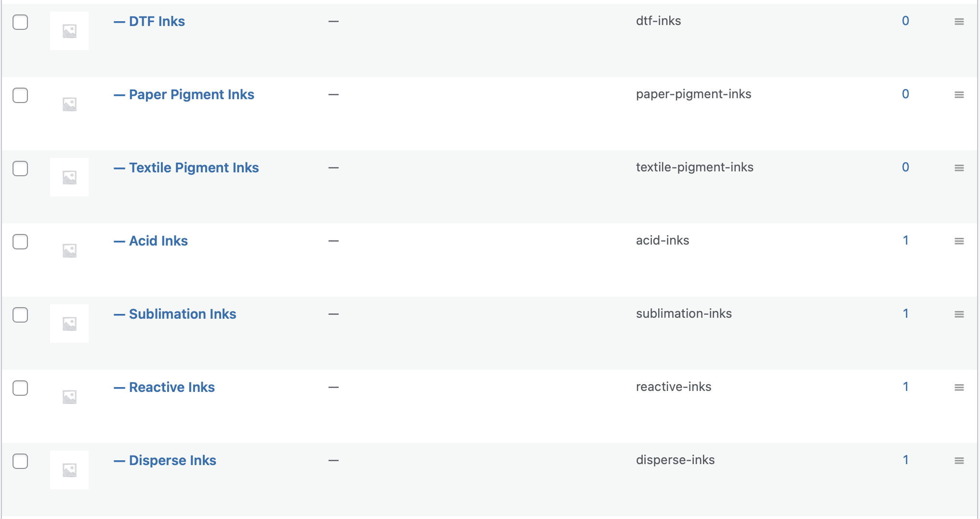Screen dimensions: 980x519
Task: Select the DTF Inks checkbox
Action: click(x=20, y=22)
